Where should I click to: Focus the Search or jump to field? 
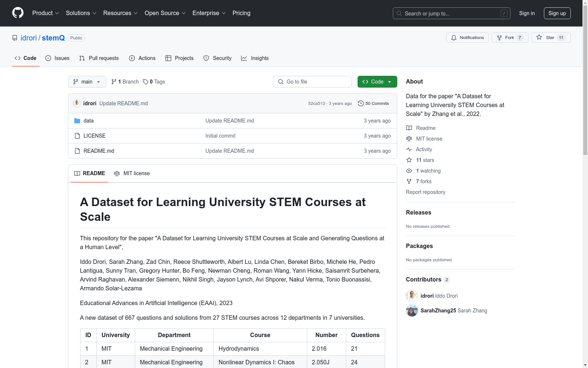452,13
